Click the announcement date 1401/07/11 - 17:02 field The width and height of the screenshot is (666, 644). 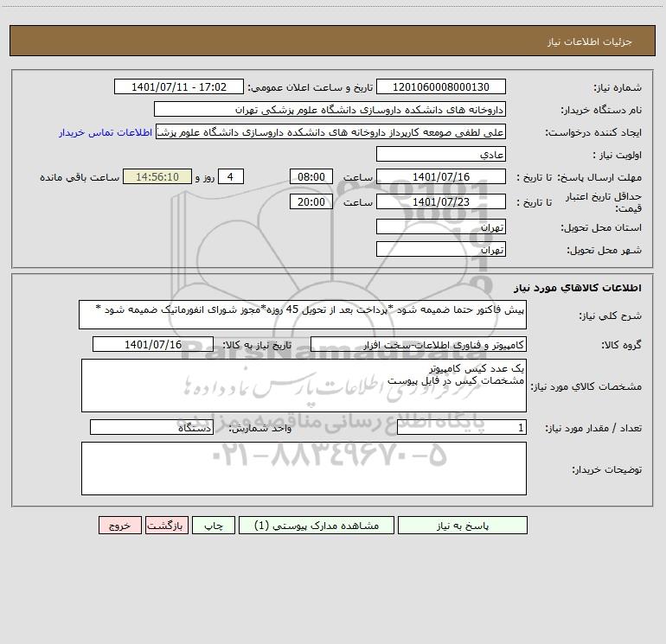tap(179, 86)
